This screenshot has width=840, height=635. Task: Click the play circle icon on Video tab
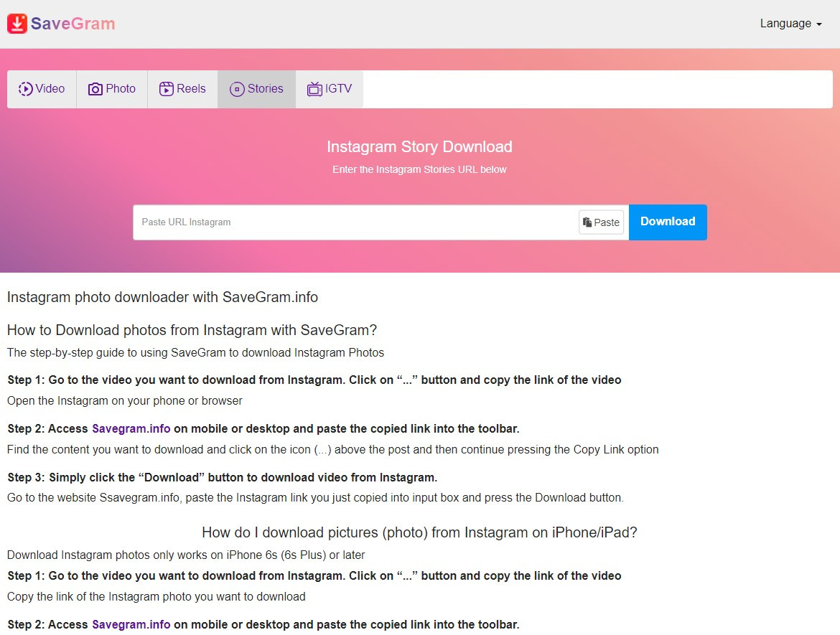[26, 89]
